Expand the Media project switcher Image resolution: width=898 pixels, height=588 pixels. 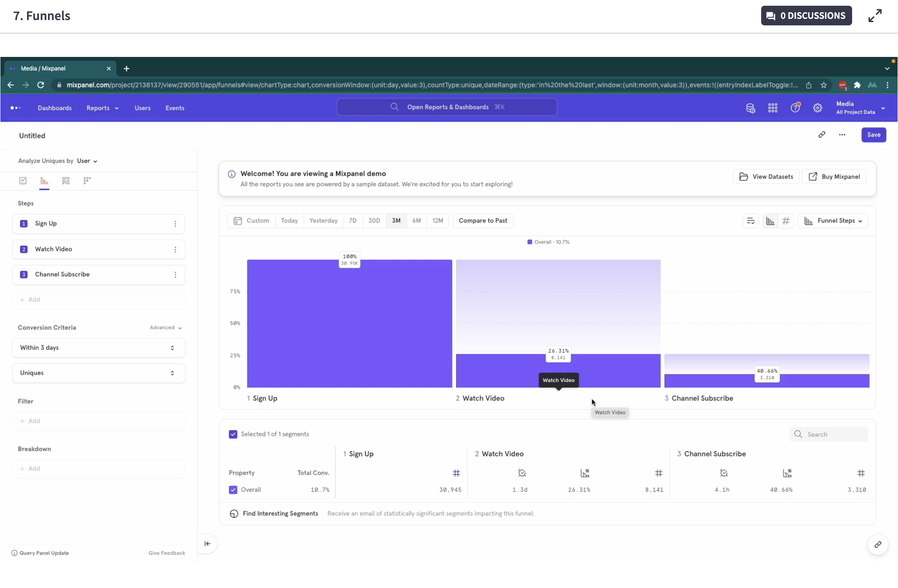[860, 108]
